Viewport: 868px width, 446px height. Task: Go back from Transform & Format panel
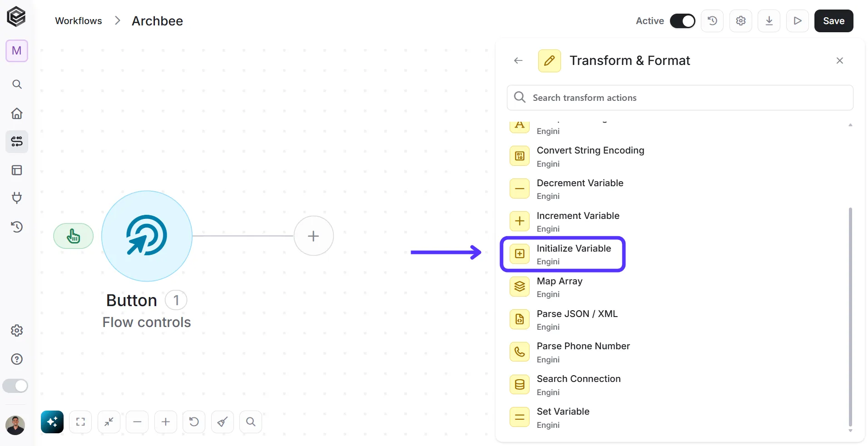point(518,60)
